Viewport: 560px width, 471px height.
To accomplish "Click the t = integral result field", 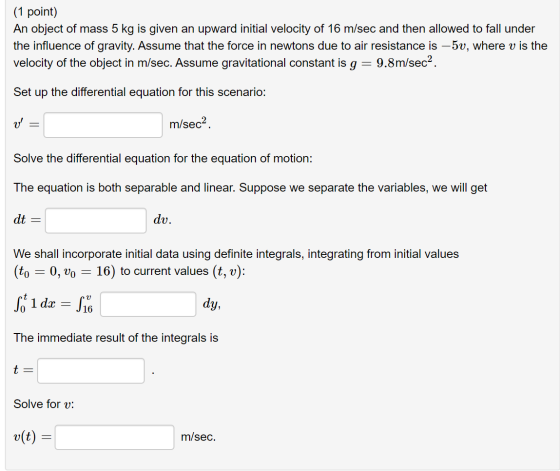I will coord(91,371).
